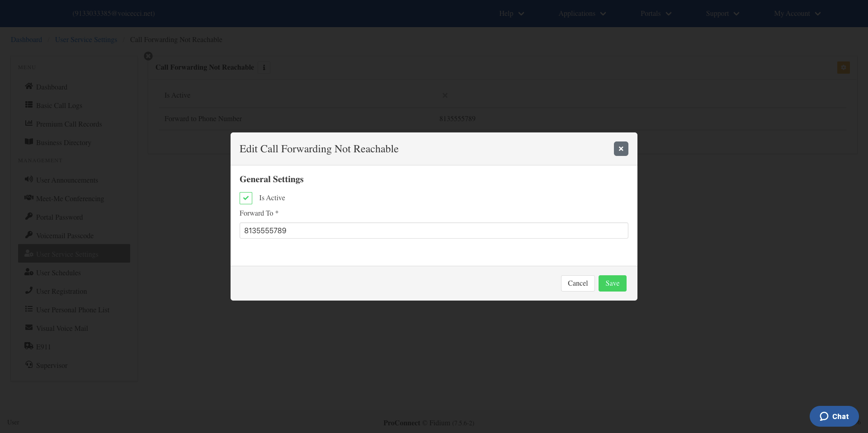
Task: Open the Applications dropdown
Action: 582,14
